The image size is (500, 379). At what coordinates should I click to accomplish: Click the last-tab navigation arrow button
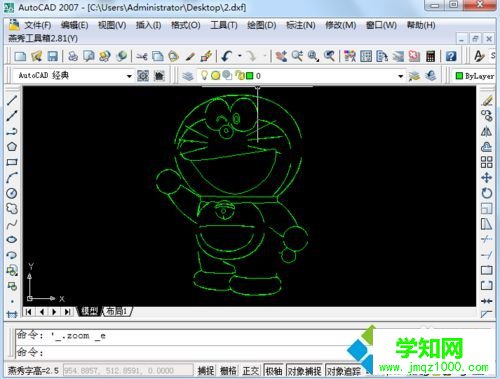click(x=67, y=312)
